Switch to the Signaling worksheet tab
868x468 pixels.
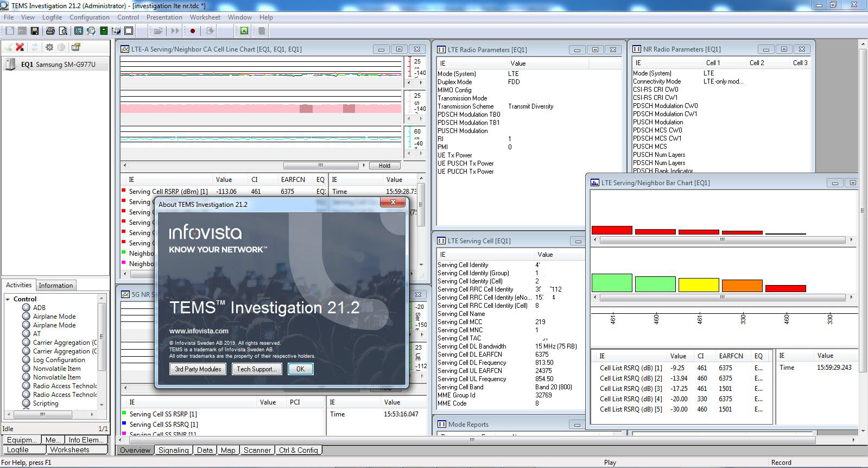(x=173, y=450)
